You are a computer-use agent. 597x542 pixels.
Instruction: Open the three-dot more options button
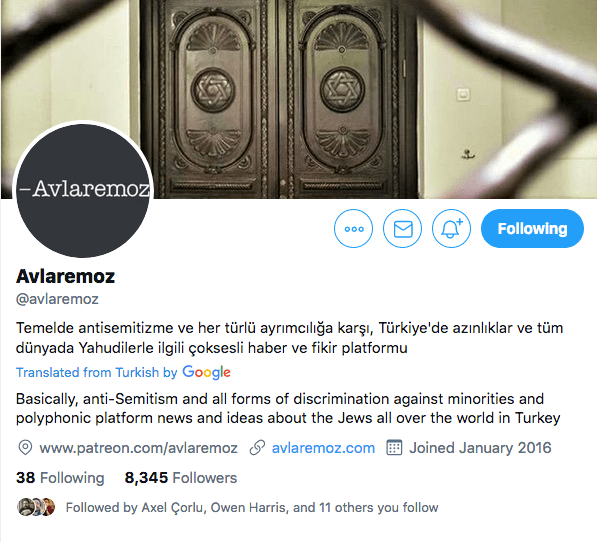[353, 229]
